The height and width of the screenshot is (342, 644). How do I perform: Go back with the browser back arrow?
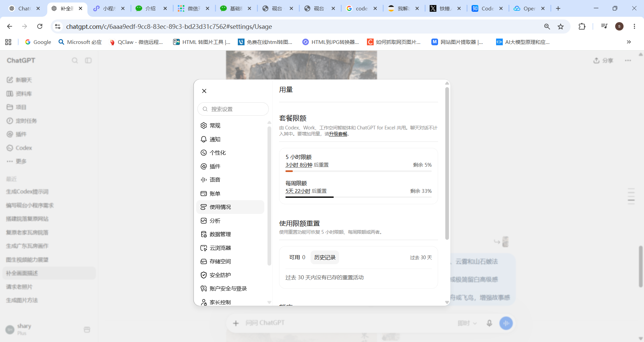click(10, 26)
